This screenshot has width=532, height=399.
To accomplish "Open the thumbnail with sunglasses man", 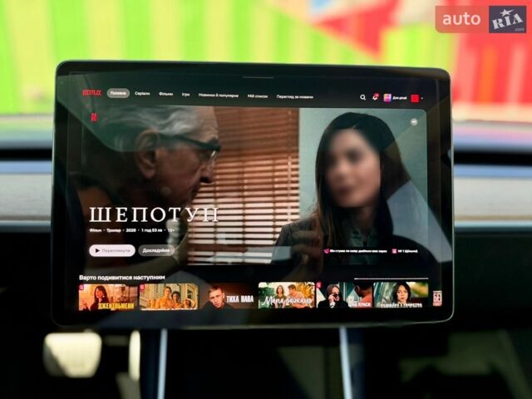I will pyautogui.click(x=344, y=295).
